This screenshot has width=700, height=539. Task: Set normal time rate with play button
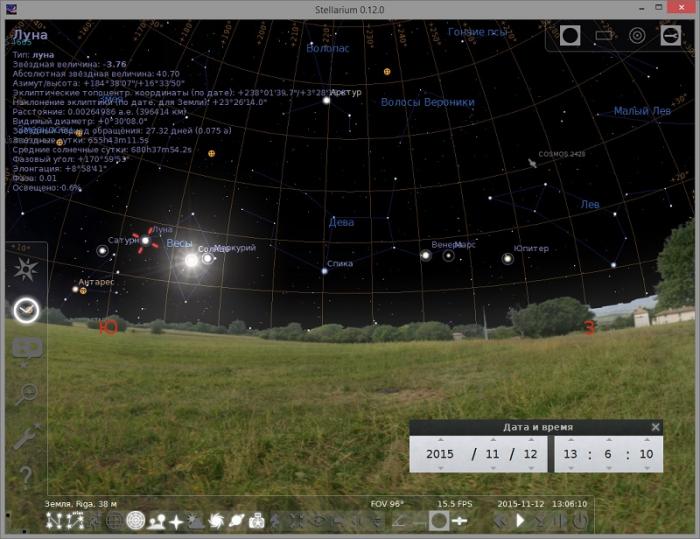point(520,521)
